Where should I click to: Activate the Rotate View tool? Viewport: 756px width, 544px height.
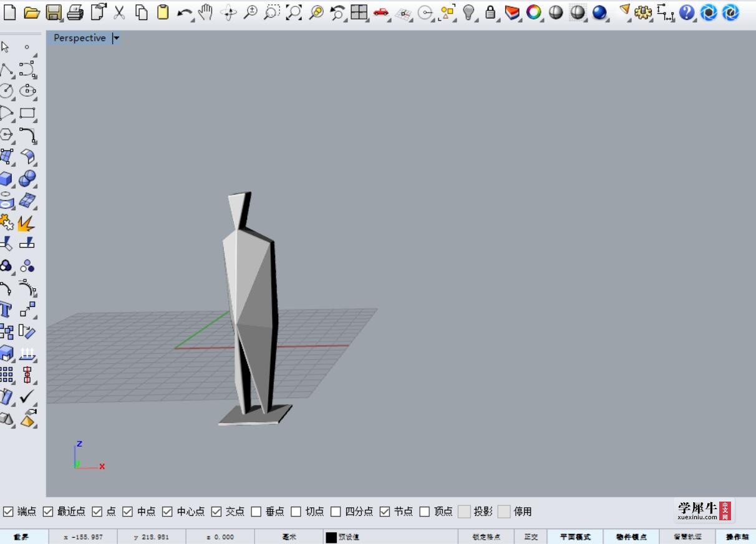228,12
